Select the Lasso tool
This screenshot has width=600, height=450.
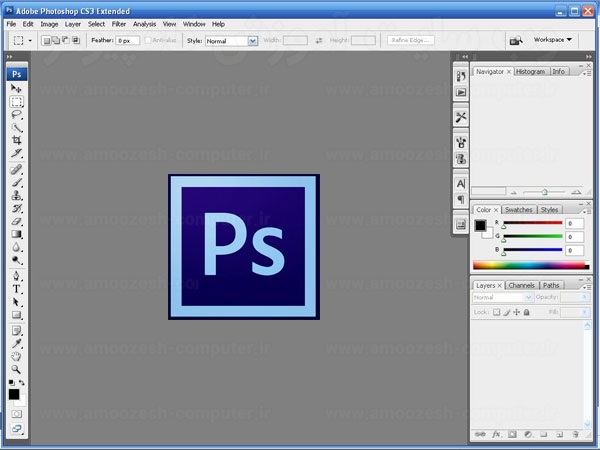(16, 114)
